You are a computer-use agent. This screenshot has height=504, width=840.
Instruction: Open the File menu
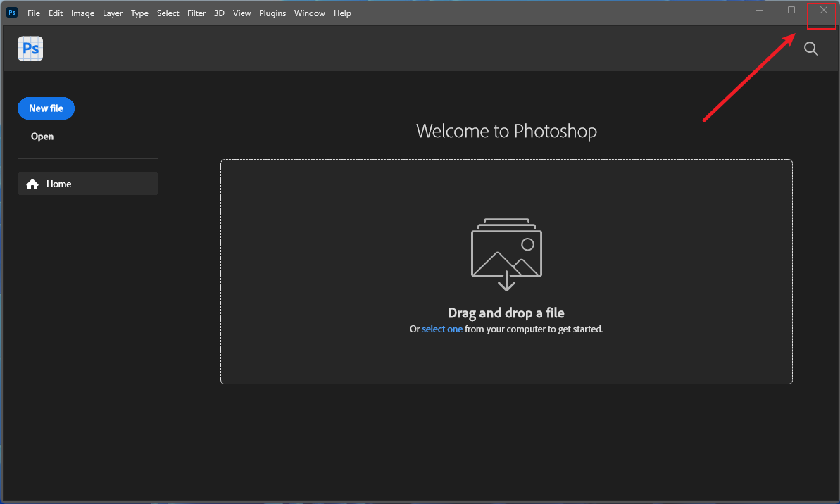pyautogui.click(x=34, y=13)
